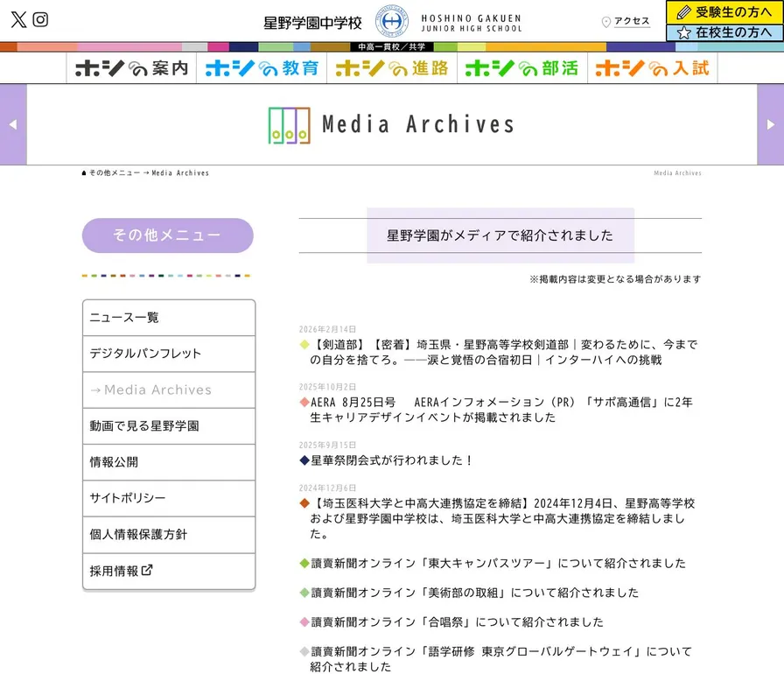This screenshot has width=784, height=674.
Task: Open 読売新聞 合唱祭 article link
Action: tap(457, 622)
